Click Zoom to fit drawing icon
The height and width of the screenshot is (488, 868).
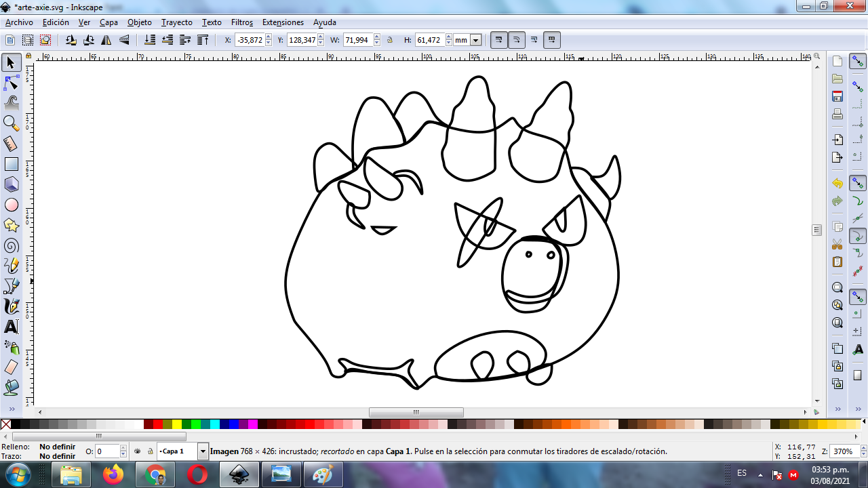[837, 305]
